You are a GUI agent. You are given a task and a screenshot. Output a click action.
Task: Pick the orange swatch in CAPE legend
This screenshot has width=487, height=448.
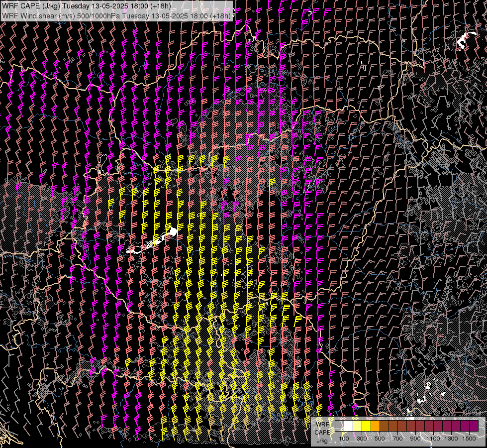click(375, 426)
